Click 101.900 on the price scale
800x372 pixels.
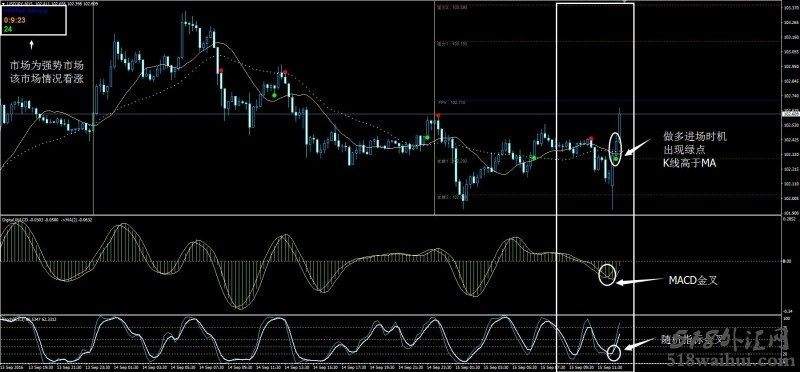(790, 213)
